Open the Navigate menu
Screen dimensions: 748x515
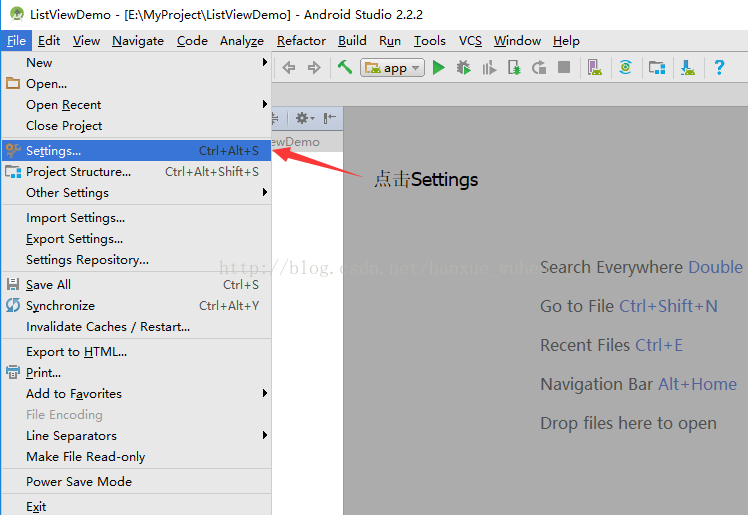(138, 41)
